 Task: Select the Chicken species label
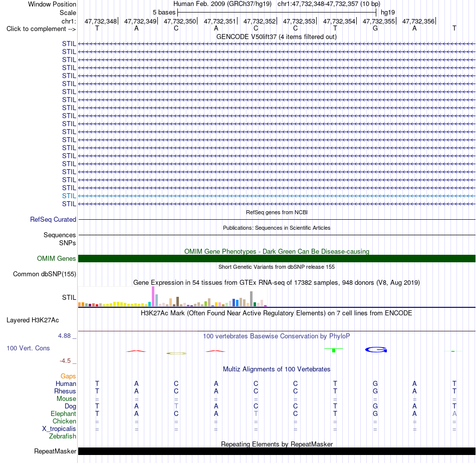point(64,421)
